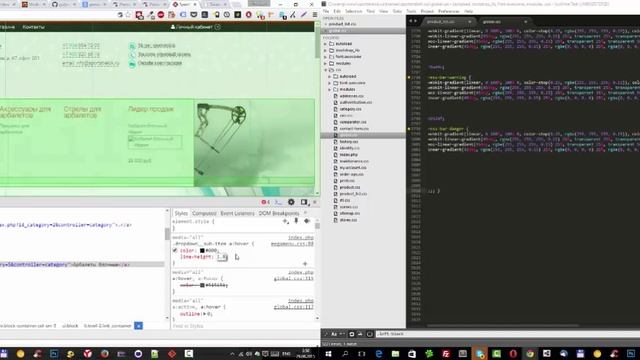Open FileZilla icon in taskbar
Viewport: 640px width, 360px height.
446,353
